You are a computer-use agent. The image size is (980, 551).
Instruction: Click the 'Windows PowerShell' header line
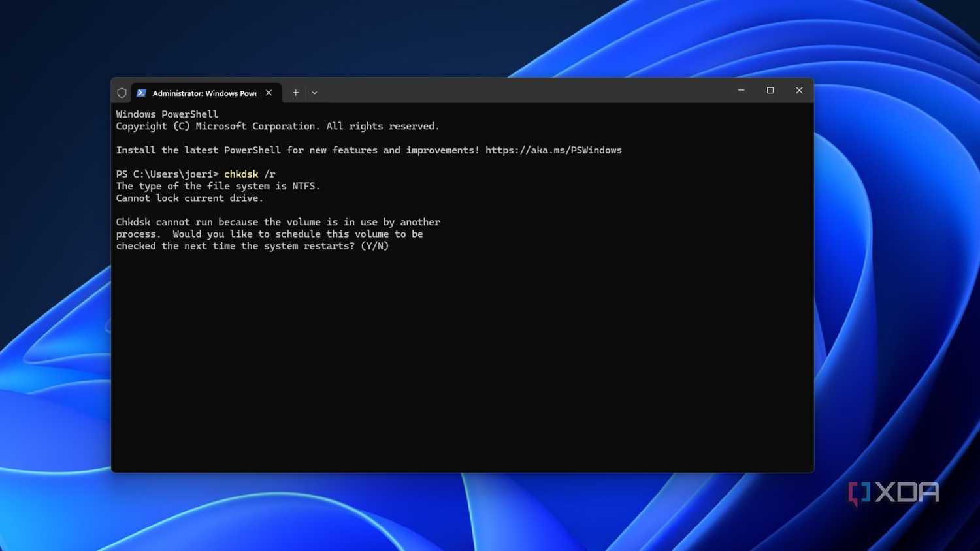pyautogui.click(x=167, y=114)
